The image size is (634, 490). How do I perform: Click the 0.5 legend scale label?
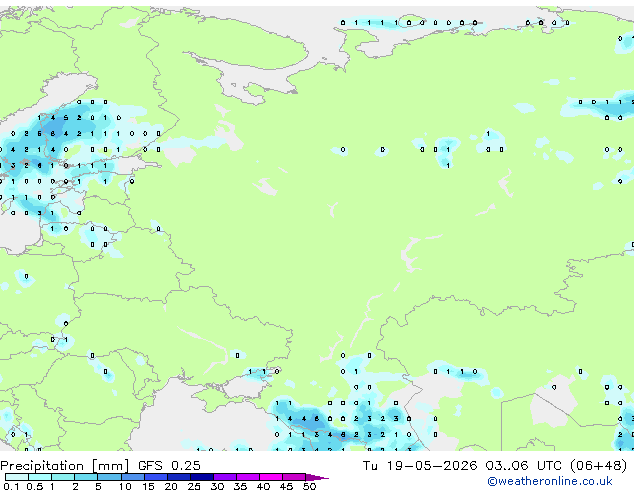pos(35,486)
